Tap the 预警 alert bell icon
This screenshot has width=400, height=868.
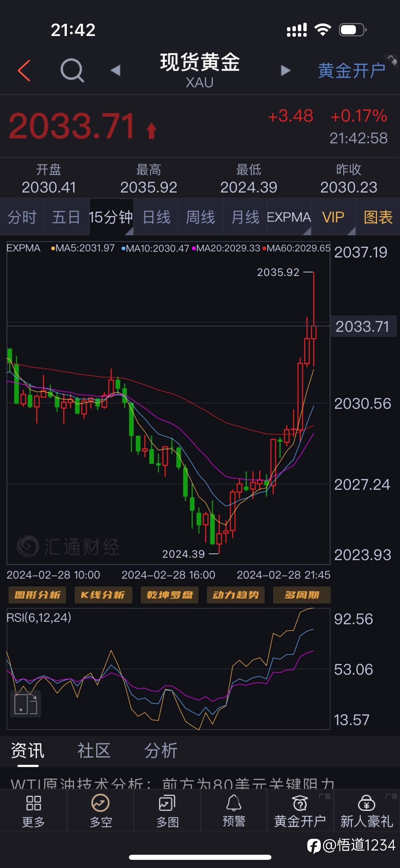coord(234,803)
